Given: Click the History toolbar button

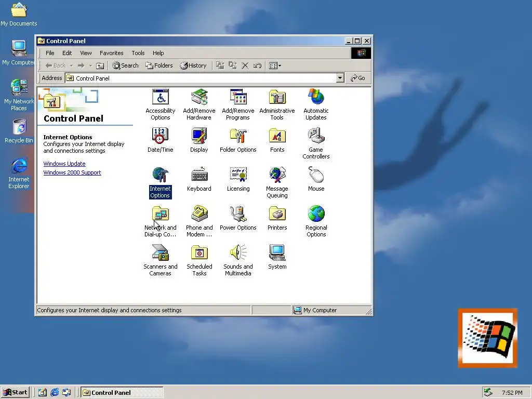Looking at the screenshot, I should pyautogui.click(x=193, y=65).
